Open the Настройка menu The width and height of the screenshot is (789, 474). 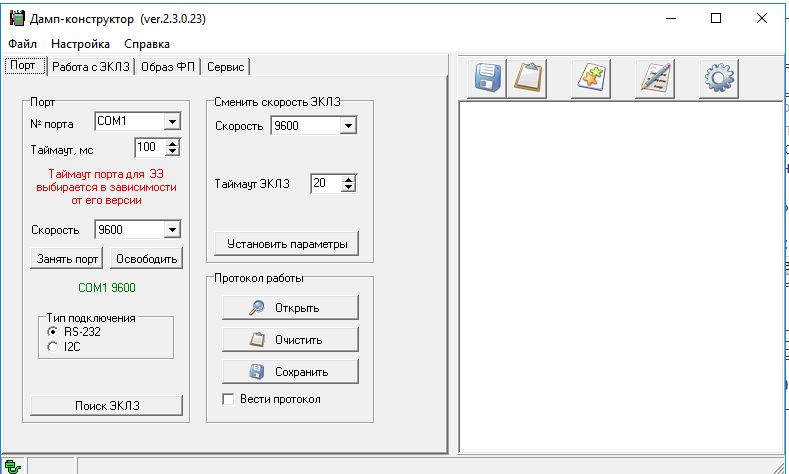tap(80, 44)
